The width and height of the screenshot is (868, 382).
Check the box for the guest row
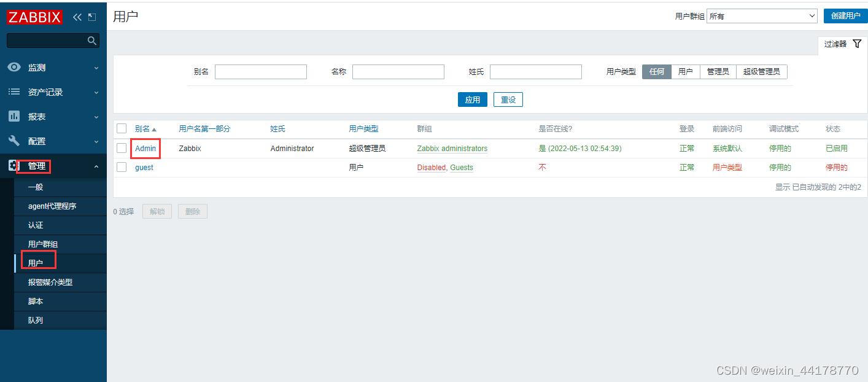[122, 167]
